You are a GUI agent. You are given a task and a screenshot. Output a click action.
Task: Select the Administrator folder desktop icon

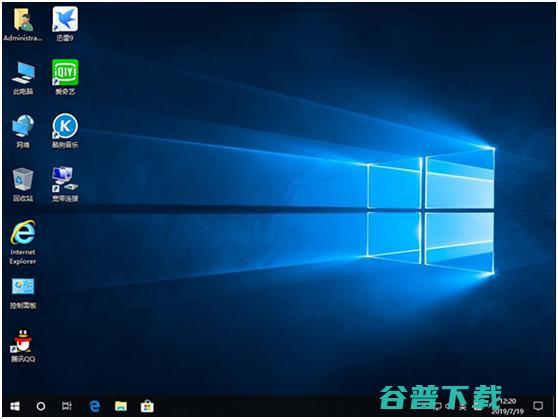point(23,24)
